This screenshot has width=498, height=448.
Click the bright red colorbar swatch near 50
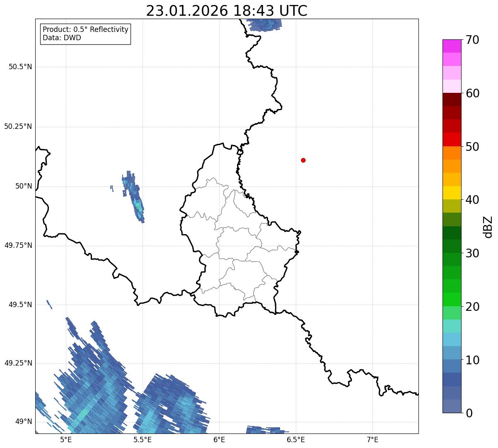coord(452,139)
